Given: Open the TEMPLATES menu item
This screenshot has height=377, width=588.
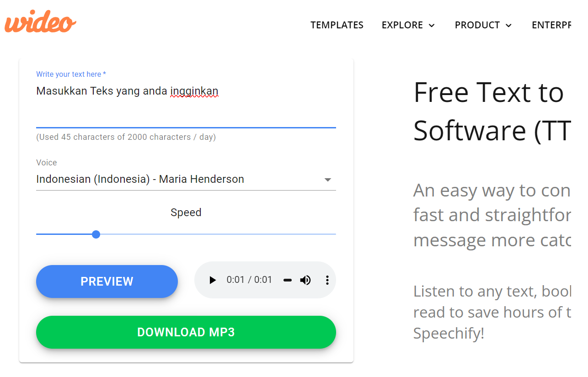Looking at the screenshot, I should 337,25.
